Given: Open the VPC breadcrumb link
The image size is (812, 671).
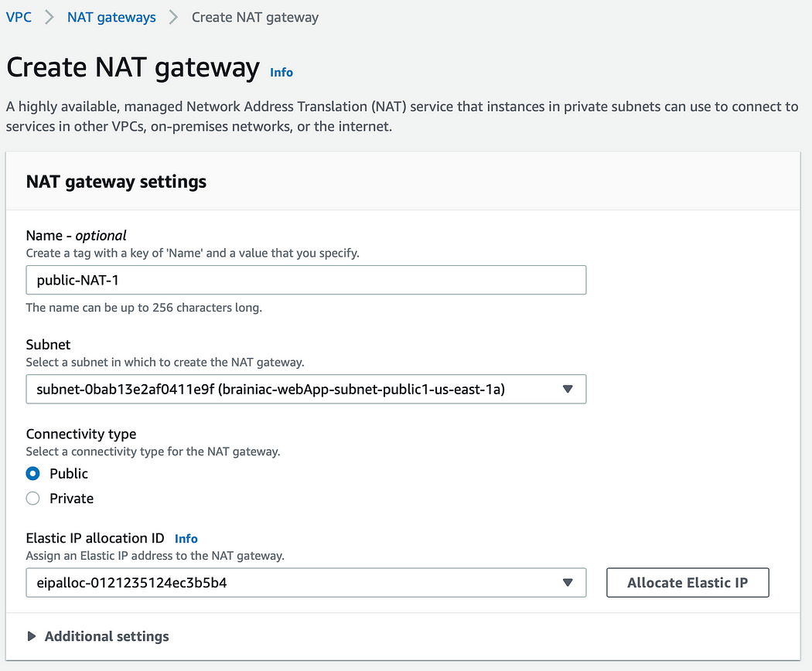Looking at the screenshot, I should click(x=19, y=17).
